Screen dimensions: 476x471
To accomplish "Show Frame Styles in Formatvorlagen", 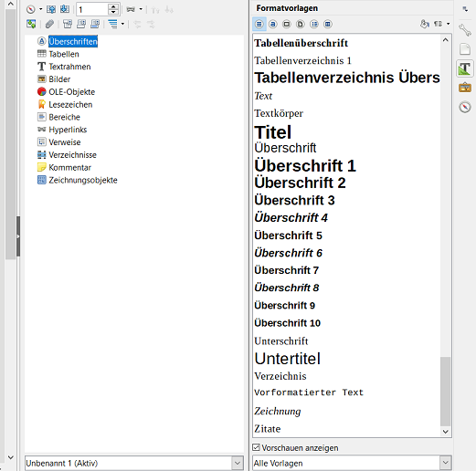I will coord(287,24).
